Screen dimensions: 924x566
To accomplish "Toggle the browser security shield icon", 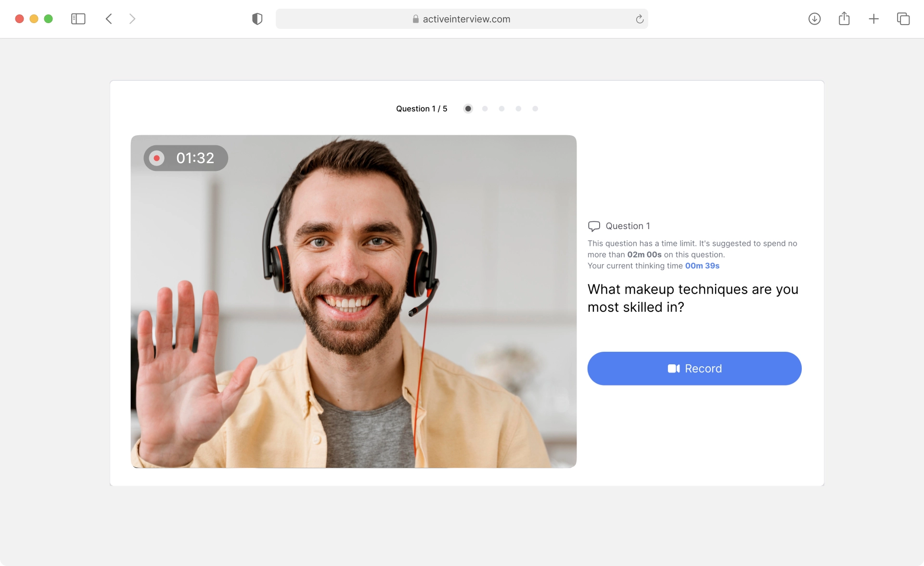I will (x=257, y=18).
